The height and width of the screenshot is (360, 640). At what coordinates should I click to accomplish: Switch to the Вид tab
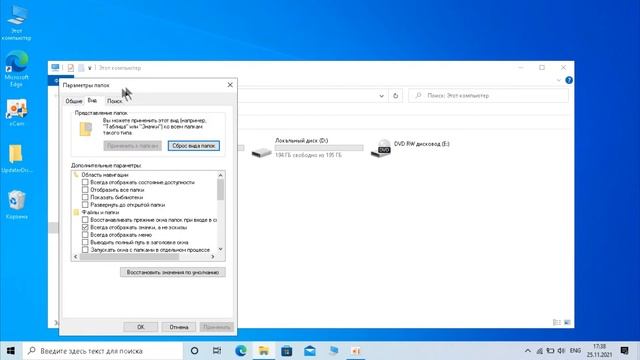tap(92, 100)
